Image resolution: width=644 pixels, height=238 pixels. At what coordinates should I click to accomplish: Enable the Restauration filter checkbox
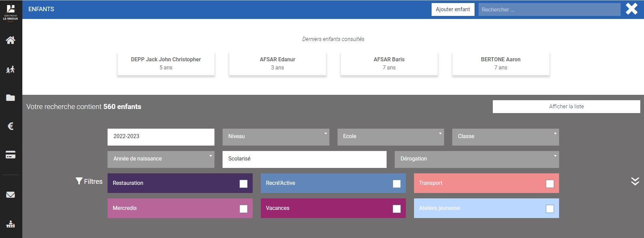point(244,183)
